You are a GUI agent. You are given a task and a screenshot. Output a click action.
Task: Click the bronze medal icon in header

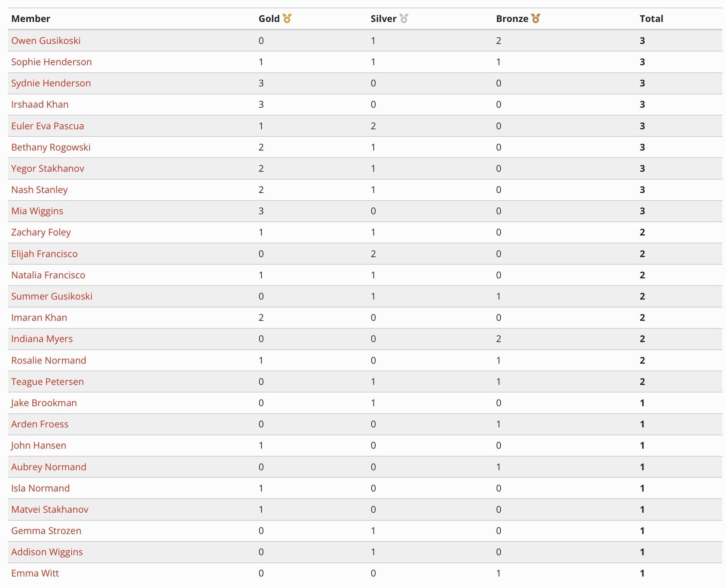pyautogui.click(x=536, y=18)
